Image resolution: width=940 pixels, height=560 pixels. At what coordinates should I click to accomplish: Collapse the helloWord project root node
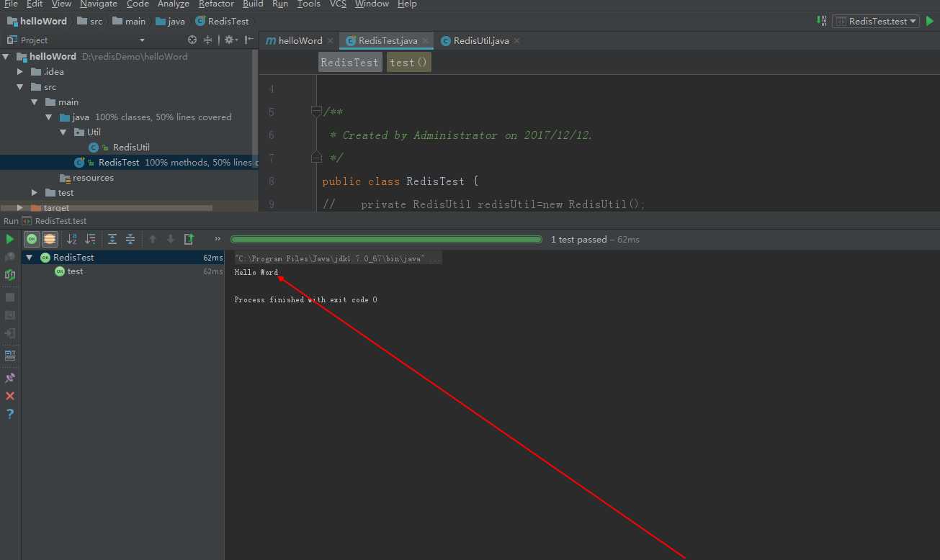click(x=6, y=56)
